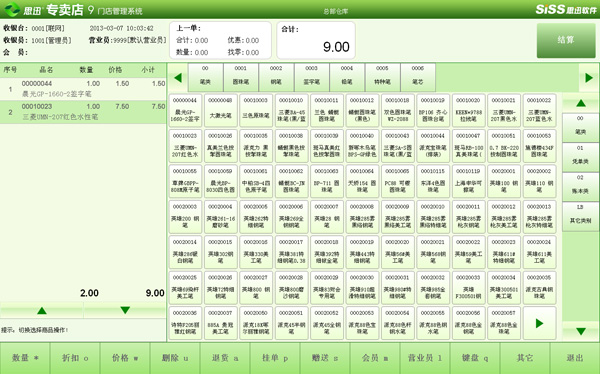Add product tile 00010018 双色圆珠笔
Screen dimensions: 600x374
(398, 110)
